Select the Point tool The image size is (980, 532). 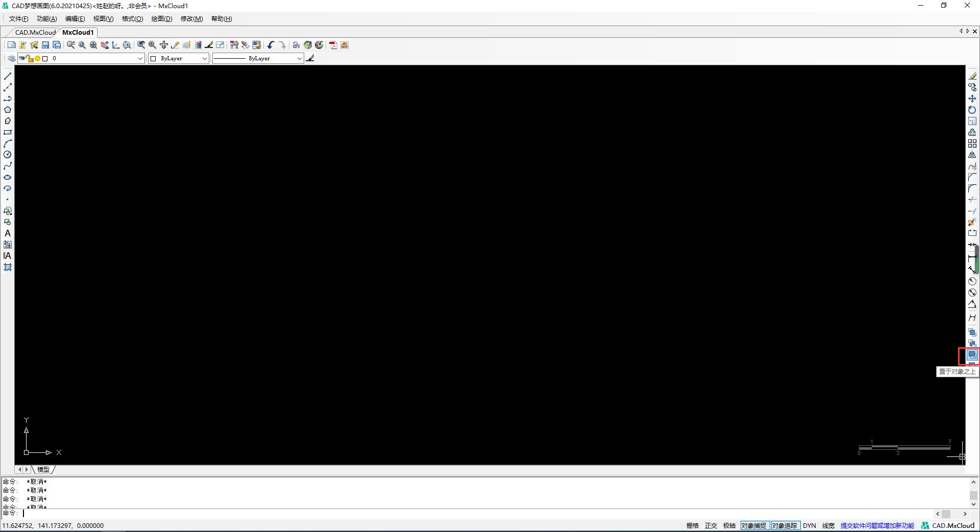tap(8, 200)
